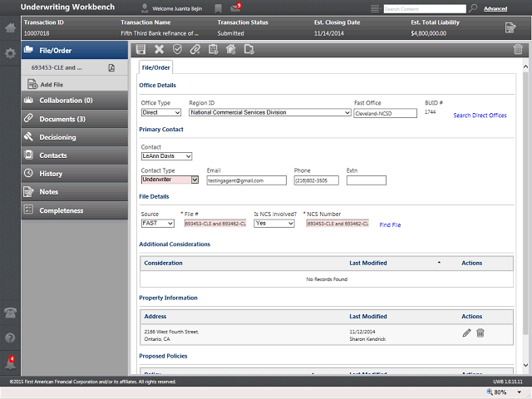Screen dimensions: 532x399
Task: Open File/Order section in side panel
Action: click(x=75, y=51)
